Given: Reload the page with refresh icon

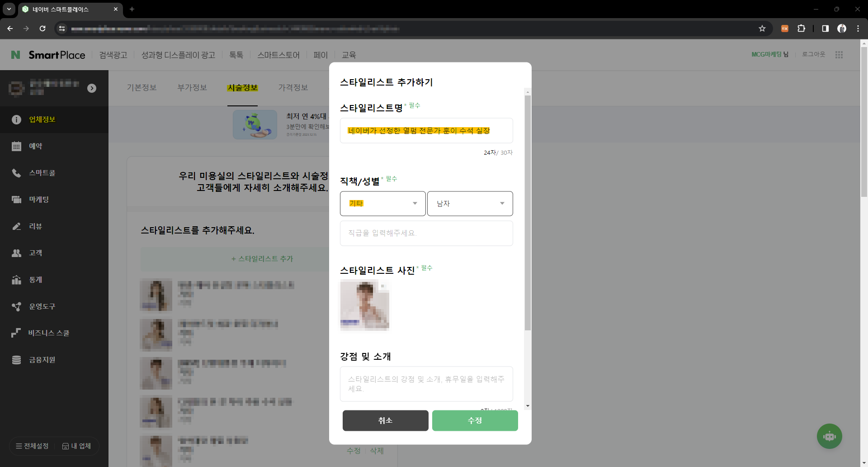Looking at the screenshot, I should pos(42,29).
